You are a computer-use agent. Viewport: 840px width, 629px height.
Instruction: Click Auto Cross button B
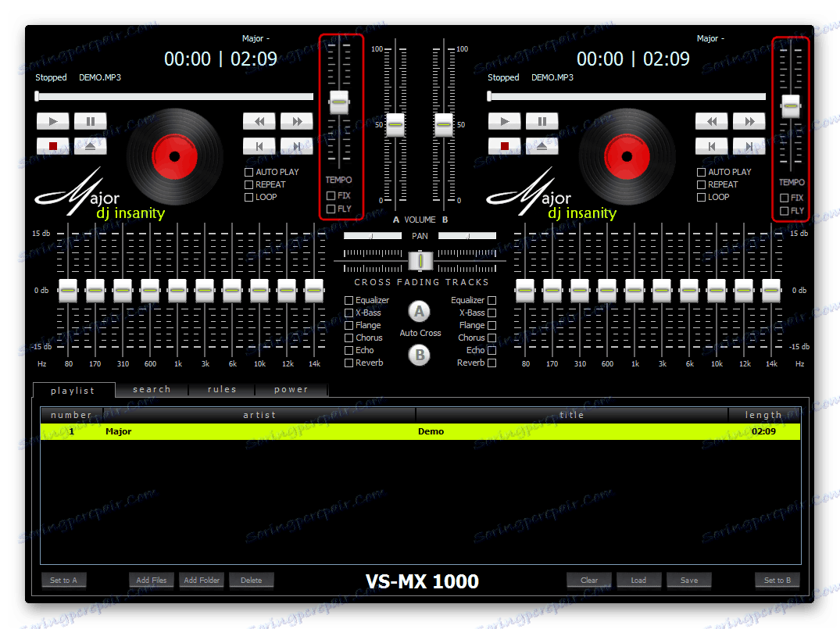coord(420,355)
